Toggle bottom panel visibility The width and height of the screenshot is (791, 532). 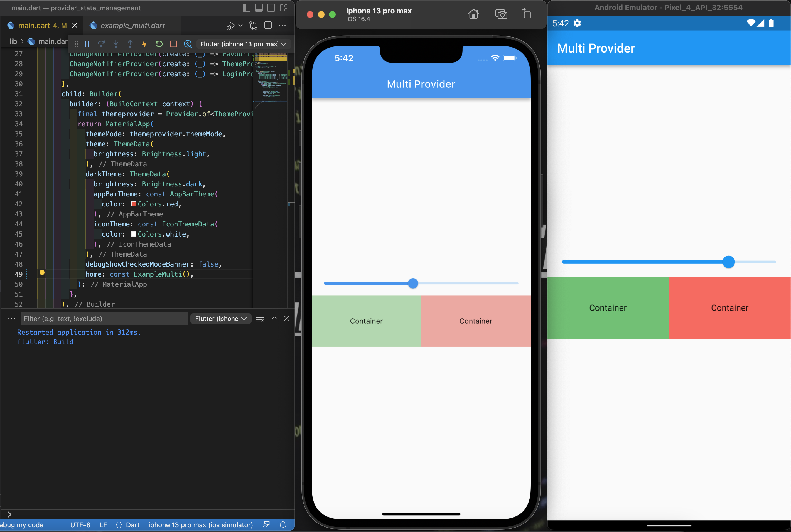pyautogui.click(x=259, y=8)
